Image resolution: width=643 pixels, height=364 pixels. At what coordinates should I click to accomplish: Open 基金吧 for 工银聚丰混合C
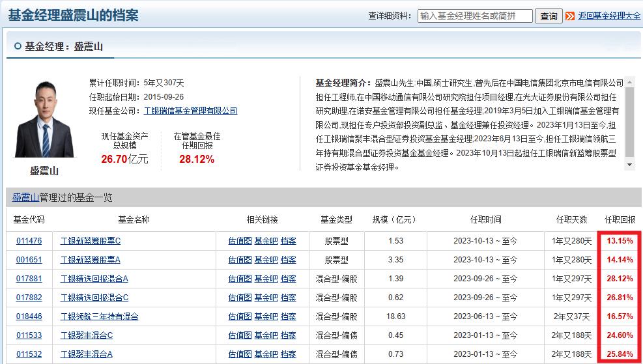(x=266, y=335)
